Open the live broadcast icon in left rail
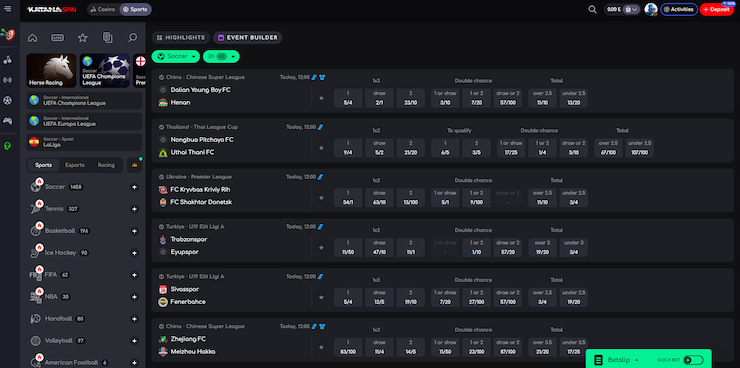 pos(8,80)
